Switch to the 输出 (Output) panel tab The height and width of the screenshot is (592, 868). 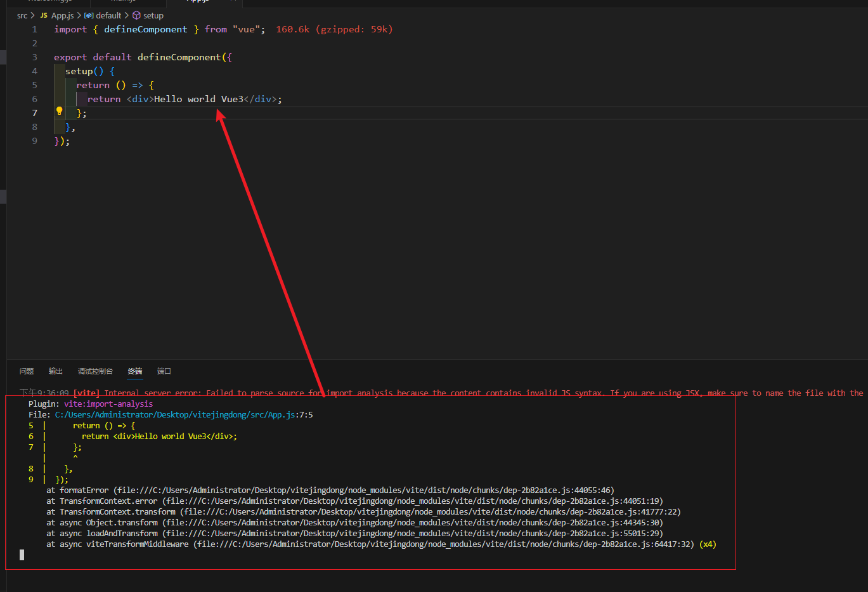point(56,371)
